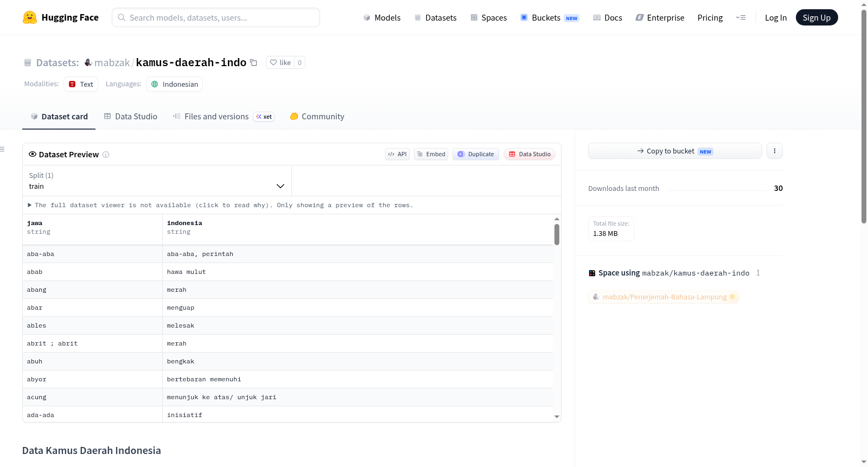The height and width of the screenshot is (467, 868).
Task: Open the Models nav item
Action: coord(382,17)
